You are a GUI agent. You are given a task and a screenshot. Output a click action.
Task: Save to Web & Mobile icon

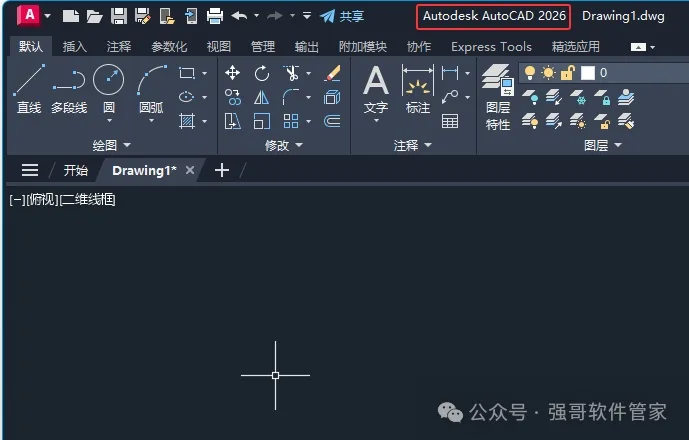tap(191, 16)
